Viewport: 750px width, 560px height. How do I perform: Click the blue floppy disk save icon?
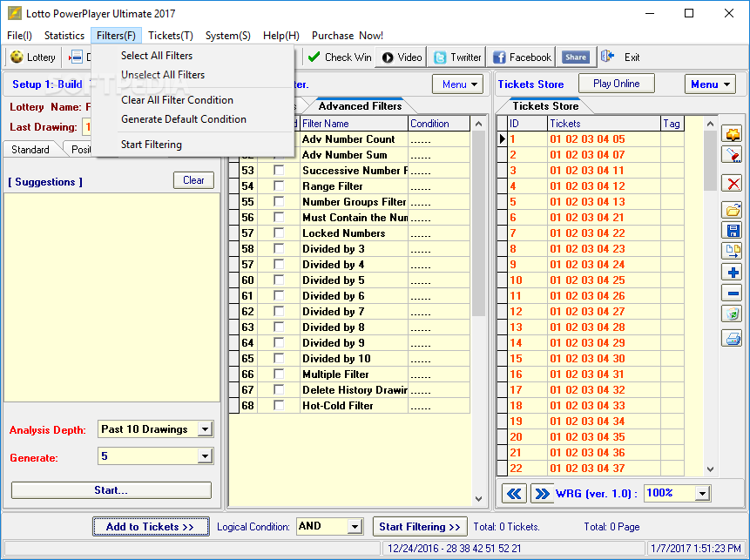[733, 231]
